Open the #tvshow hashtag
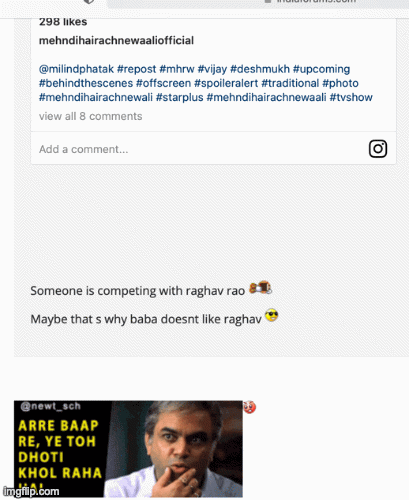 click(351, 97)
